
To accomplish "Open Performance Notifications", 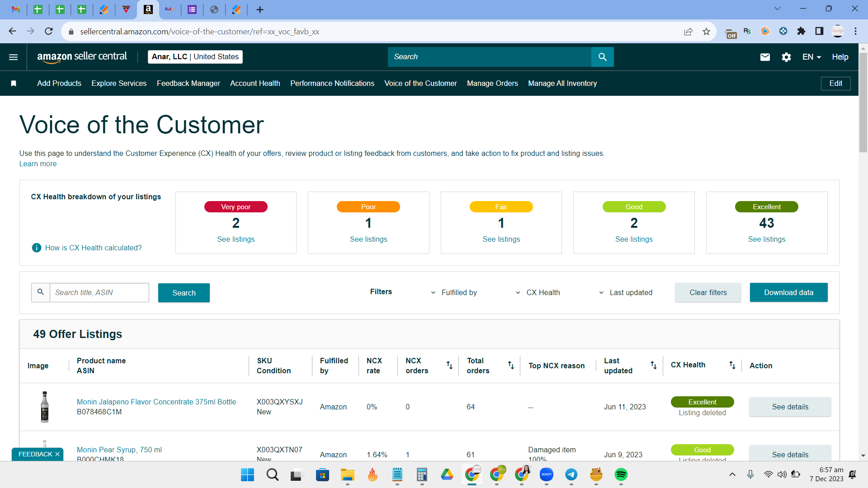I will [x=332, y=84].
